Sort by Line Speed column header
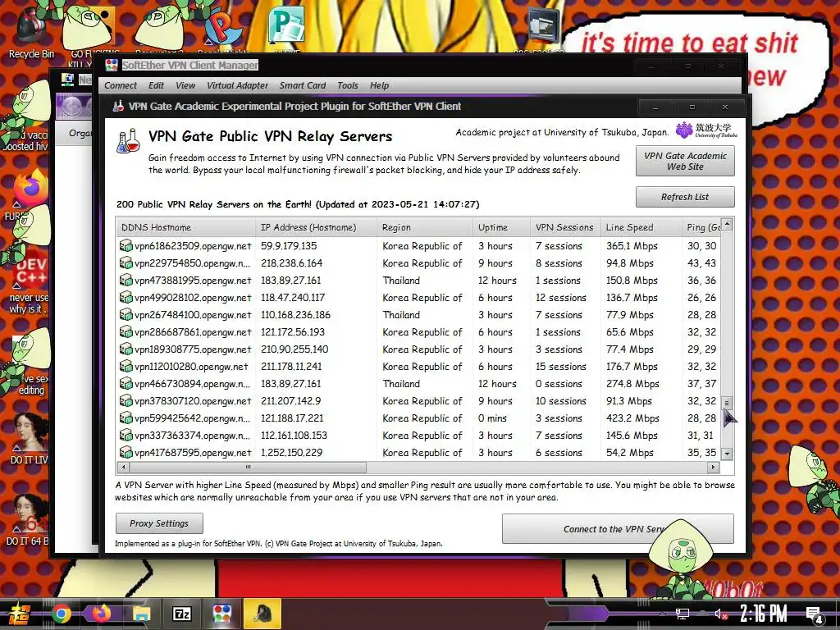This screenshot has width=840, height=630. point(641,227)
